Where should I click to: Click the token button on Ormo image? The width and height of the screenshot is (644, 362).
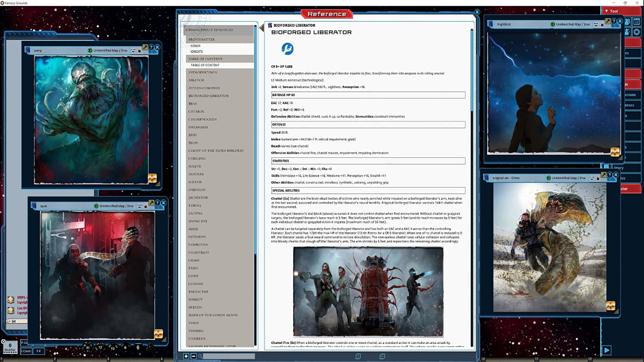click(610, 306)
